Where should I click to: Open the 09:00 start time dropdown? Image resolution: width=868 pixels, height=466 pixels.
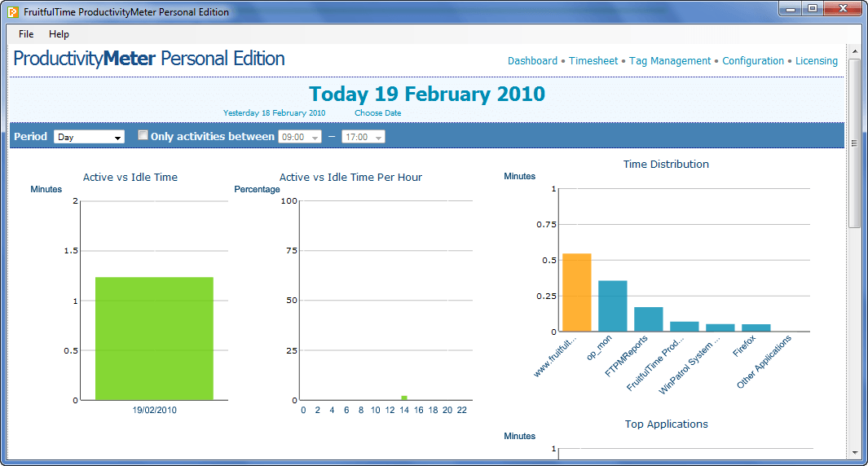pos(300,137)
